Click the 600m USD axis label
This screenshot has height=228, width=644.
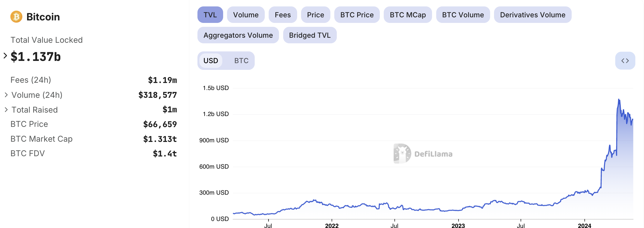click(214, 167)
